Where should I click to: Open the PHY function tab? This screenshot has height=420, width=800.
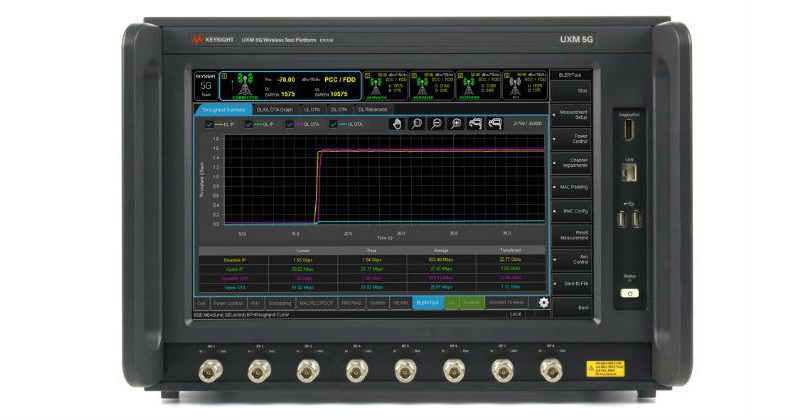(255, 303)
